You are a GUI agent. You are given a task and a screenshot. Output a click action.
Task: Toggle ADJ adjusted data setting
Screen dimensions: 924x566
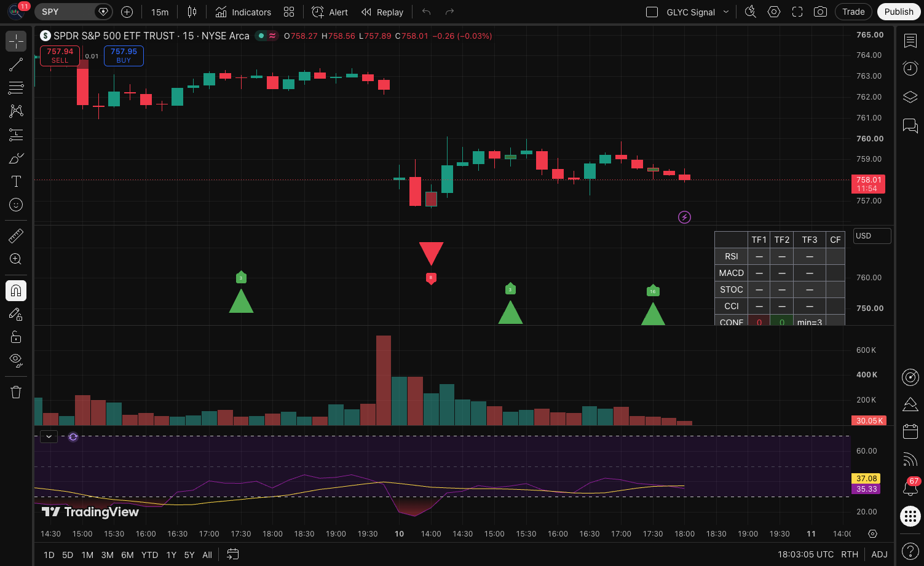click(880, 554)
